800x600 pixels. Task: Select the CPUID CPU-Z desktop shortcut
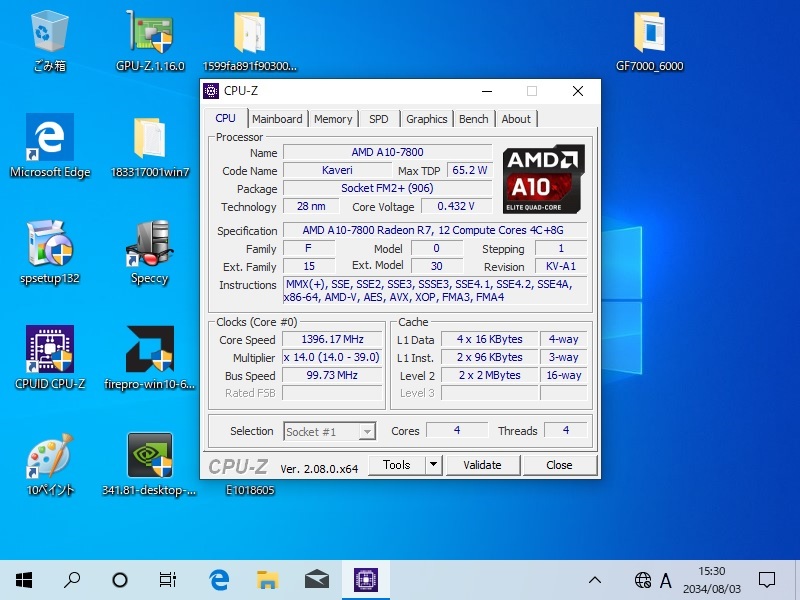(x=49, y=357)
